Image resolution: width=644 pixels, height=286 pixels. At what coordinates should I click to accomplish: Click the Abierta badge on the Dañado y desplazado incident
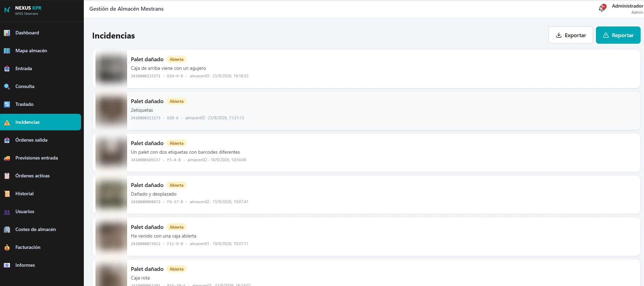click(x=177, y=185)
